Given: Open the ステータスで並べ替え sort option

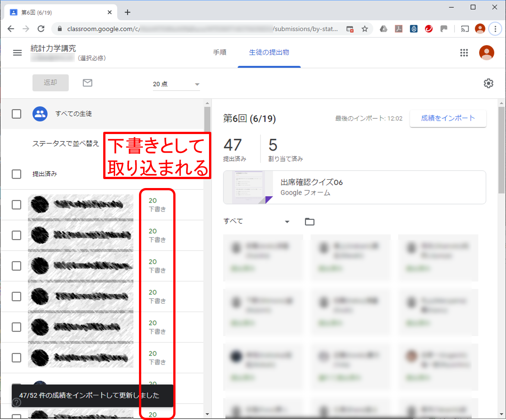Looking at the screenshot, I should [x=66, y=143].
